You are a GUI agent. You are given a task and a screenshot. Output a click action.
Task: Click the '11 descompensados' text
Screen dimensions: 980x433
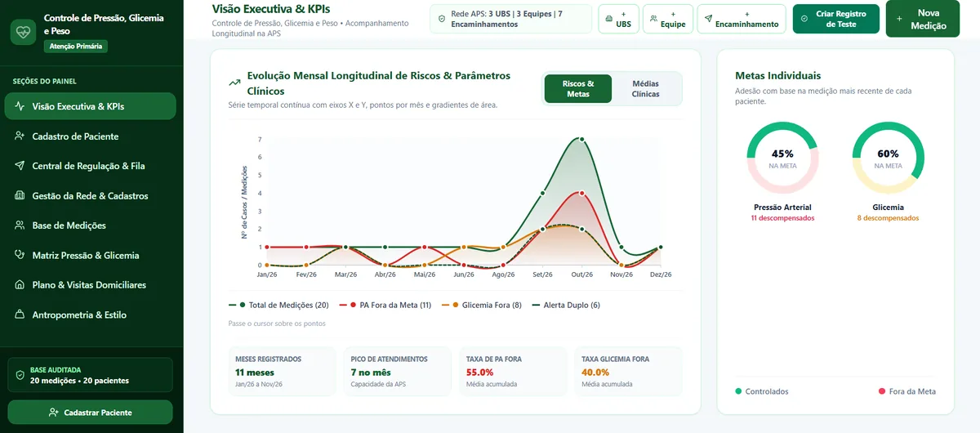tap(782, 218)
